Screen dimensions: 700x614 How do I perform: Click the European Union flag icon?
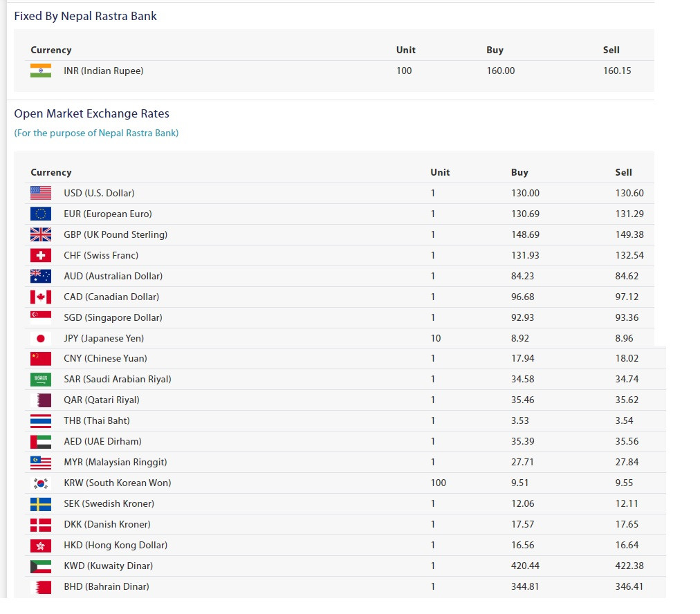click(x=41, y=214)
